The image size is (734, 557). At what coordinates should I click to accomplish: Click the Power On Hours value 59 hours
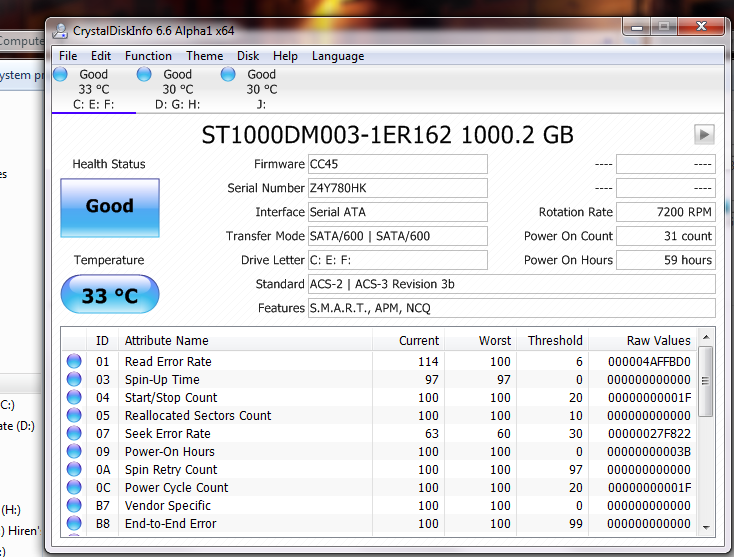[x=666, y=260]
